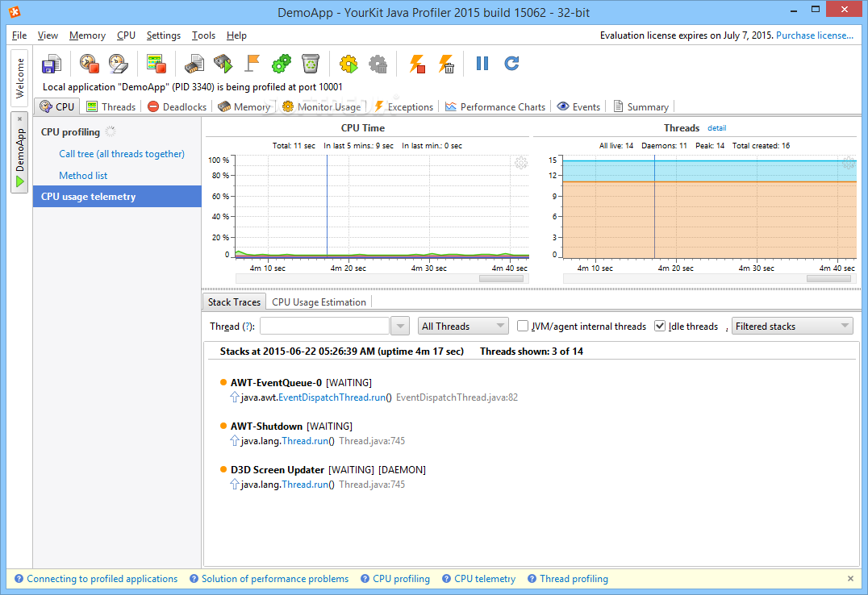Image resolution: width=868 pixels, height=595 pixels.
Task: Open Connecting to profiled applications help
Action: 102,578
